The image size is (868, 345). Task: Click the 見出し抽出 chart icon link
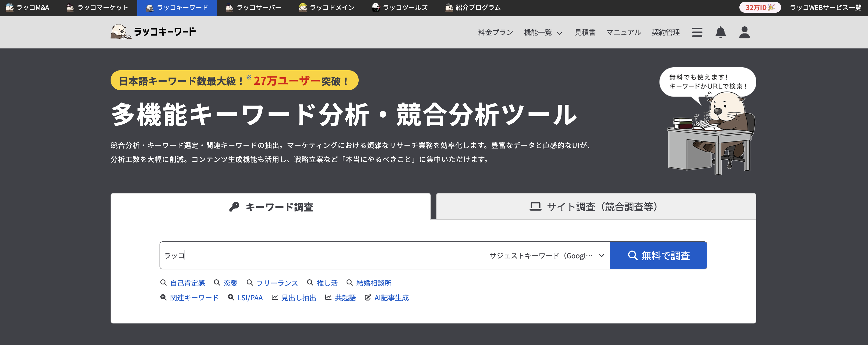click(x=294, y=297)
